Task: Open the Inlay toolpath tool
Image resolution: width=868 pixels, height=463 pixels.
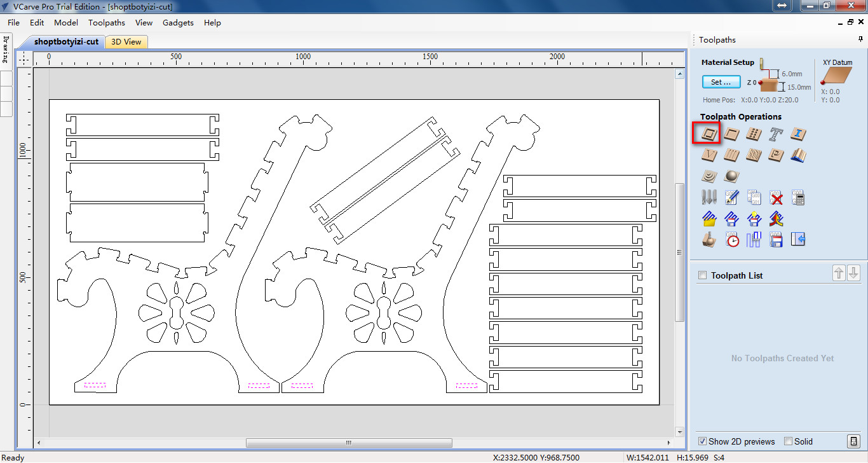Action: [799, 134]
